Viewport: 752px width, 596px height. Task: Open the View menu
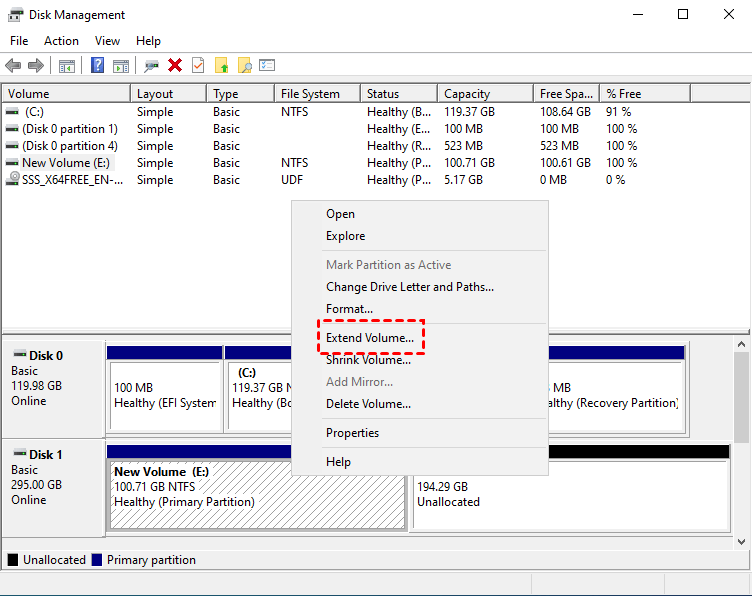[x=107, y=41]
